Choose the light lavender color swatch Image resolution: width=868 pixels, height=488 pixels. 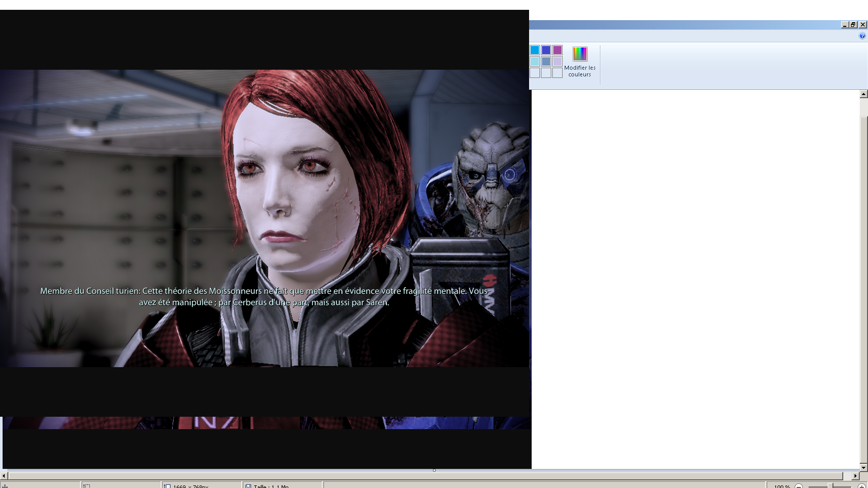tap(557, 61)
